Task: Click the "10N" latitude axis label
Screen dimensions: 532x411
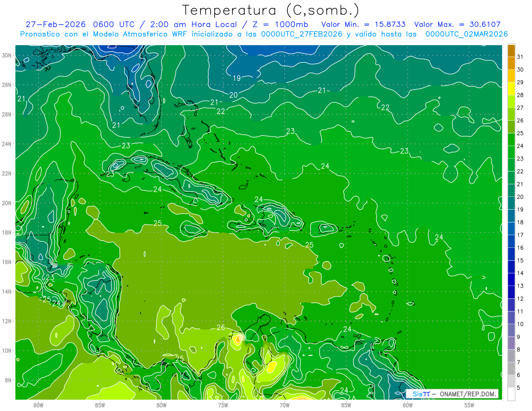Action: click(7, 351)
